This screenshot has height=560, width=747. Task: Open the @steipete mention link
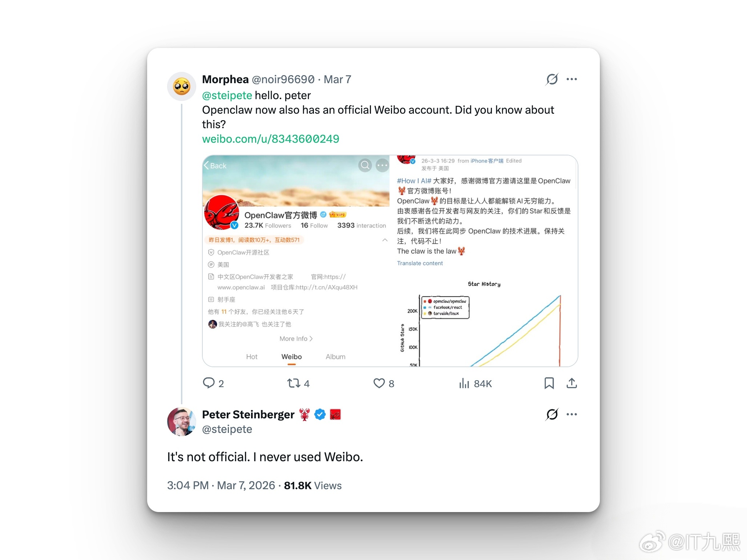(227, 95)
